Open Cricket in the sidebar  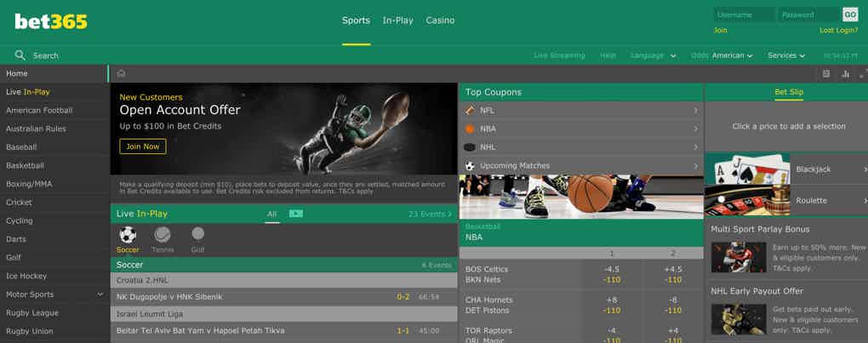click(x=54, y=203)
